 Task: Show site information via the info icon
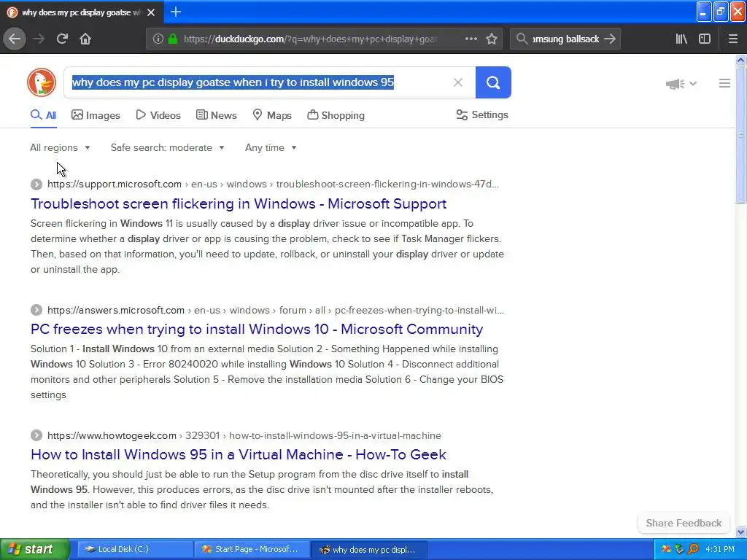point(158,39)
